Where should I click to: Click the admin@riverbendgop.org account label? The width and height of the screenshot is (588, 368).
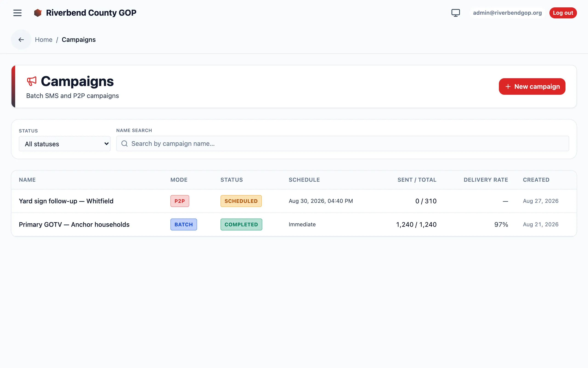point(507,13)
